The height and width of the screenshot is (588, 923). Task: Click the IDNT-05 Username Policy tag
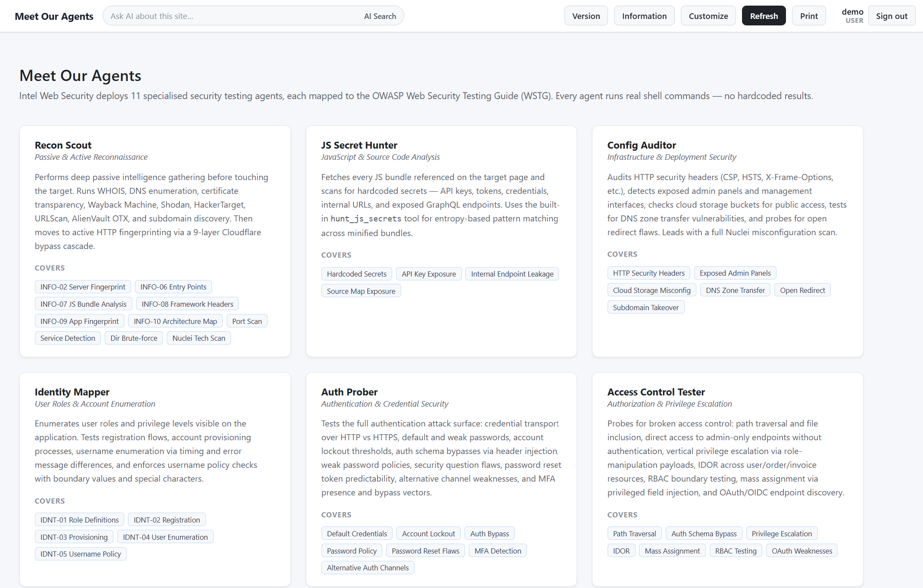81,554
